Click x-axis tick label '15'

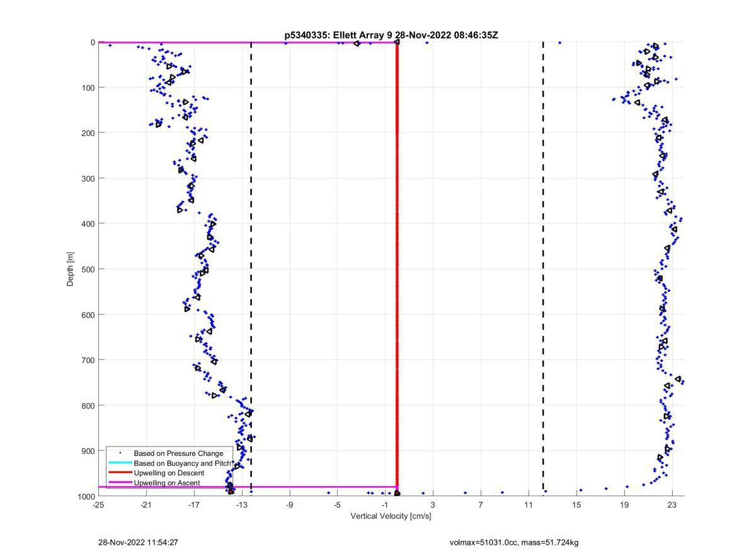click(x=576, y=505)
